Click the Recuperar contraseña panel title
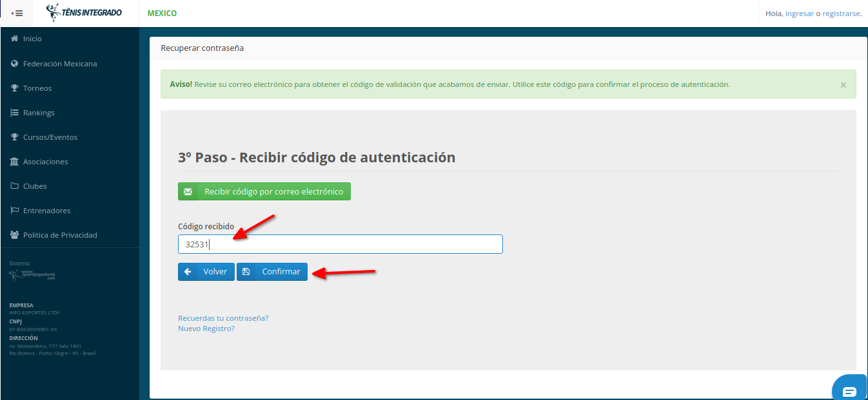868x400 pixels. click(202, 48)
